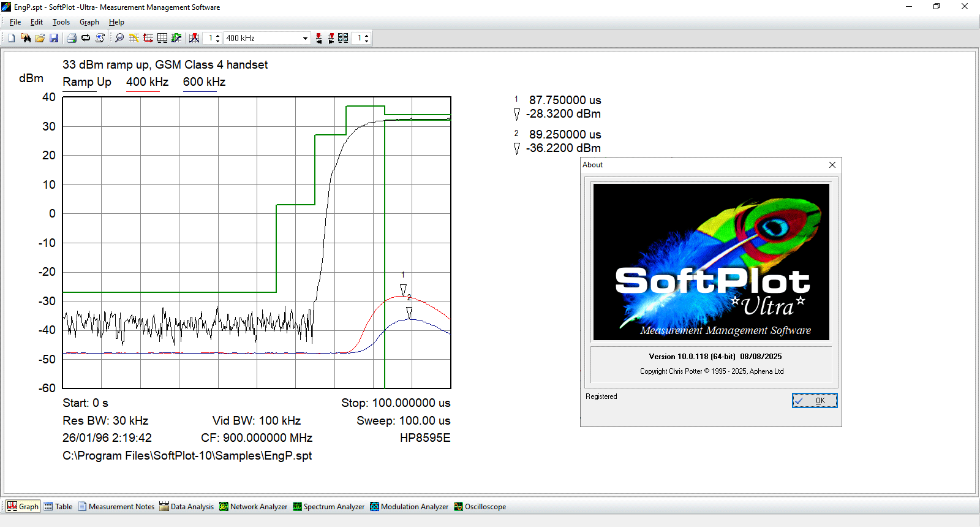Select marker 1 triangle on graph
This screenshot has height=527, width=980.
pos(403,289)
